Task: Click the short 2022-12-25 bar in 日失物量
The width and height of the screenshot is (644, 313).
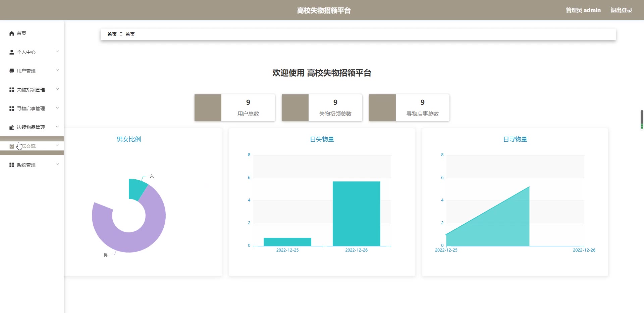Action: coord(287,242)
